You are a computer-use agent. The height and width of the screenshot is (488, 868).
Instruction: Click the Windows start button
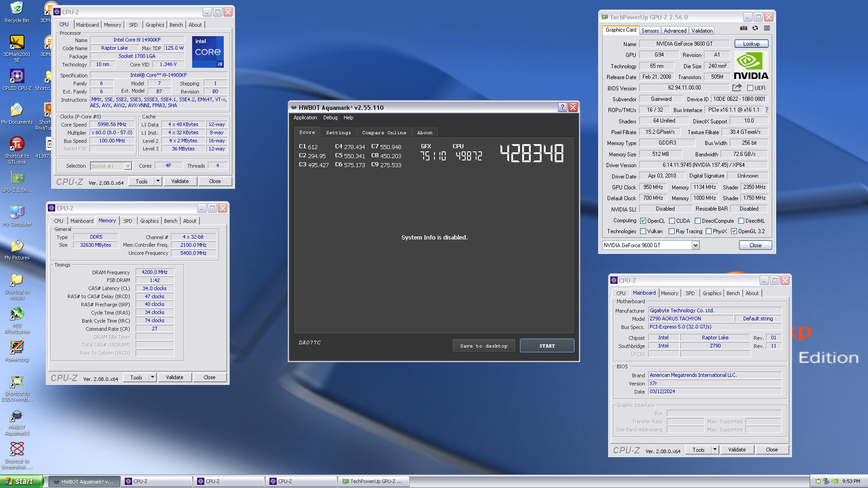tap(22, 481)
